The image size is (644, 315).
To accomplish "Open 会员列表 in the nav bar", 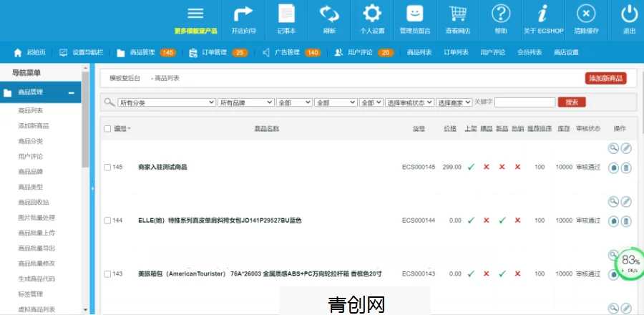I will pos(530,52).
